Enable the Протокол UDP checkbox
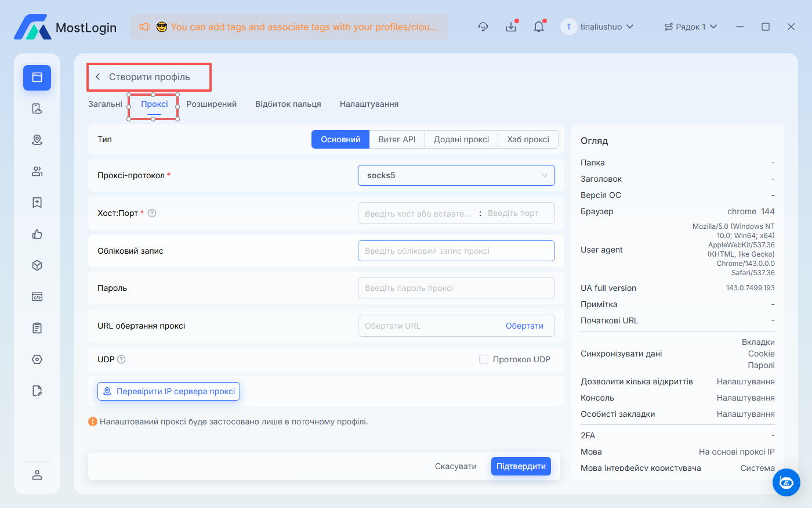The height and width of the screenshot is (508, 812). pyautogui.click(x=484, y=359)
